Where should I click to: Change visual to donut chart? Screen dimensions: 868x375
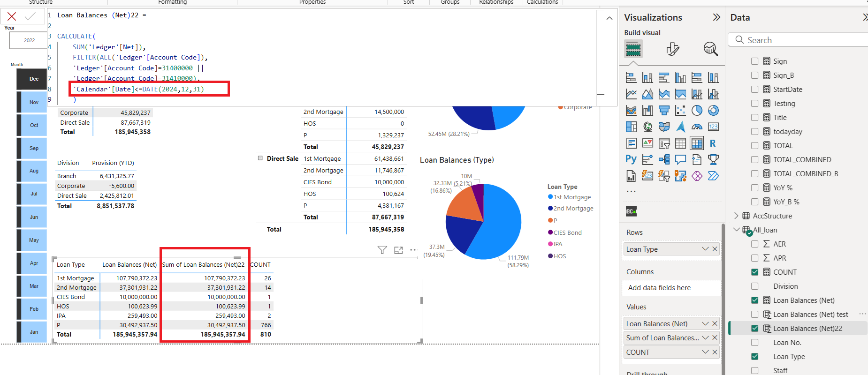pyautogui.click(x=713, y=111)
